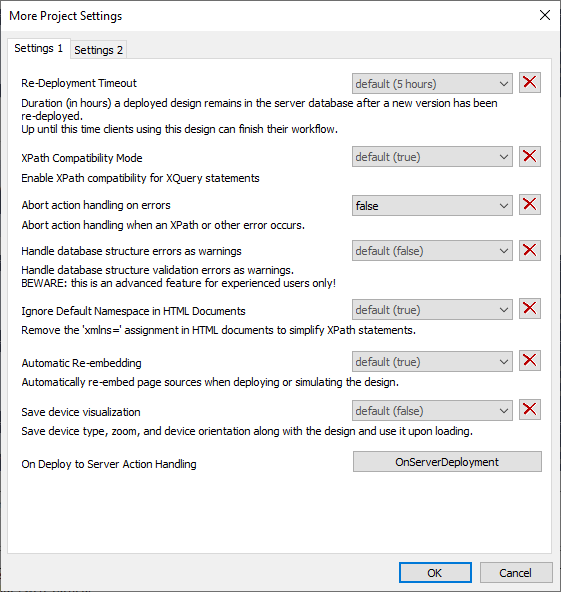Reset Ignore Default Namespace setting with red X
The image size is (561, 592).
[x=530, y=309]
